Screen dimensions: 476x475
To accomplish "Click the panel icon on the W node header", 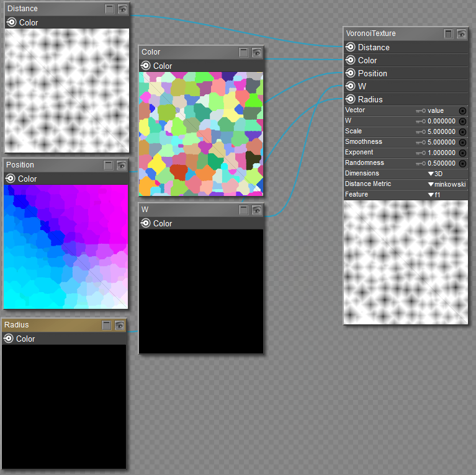I will (x=245, y=210).
